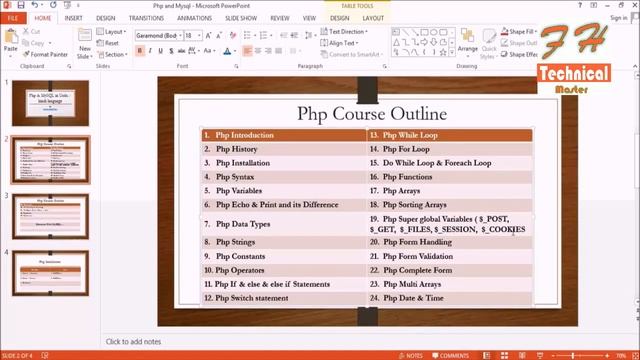
Task: Apply the font color A button
Action: tap(227, 51)
